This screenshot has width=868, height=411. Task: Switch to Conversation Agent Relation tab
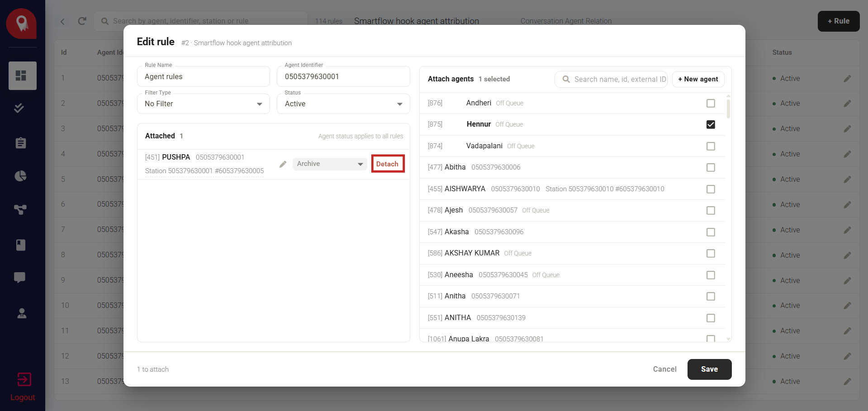pyautogui.click(x=566, y=21)
